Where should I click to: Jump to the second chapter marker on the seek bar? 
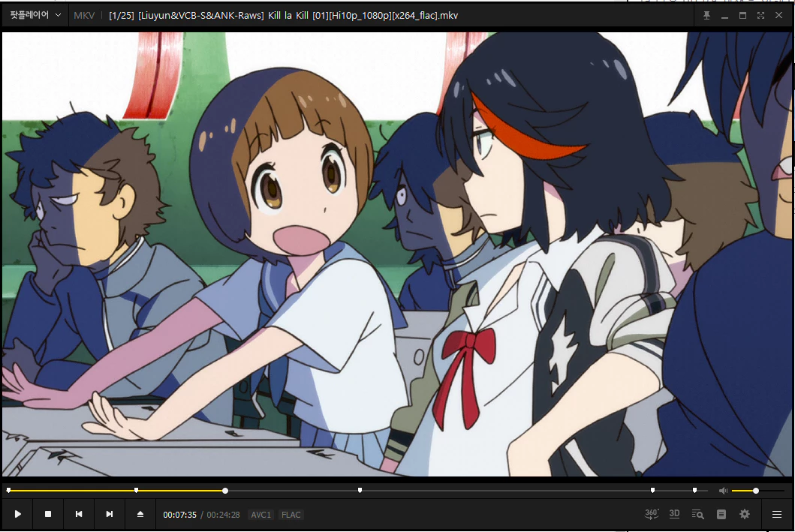click(x=137, y=490)
